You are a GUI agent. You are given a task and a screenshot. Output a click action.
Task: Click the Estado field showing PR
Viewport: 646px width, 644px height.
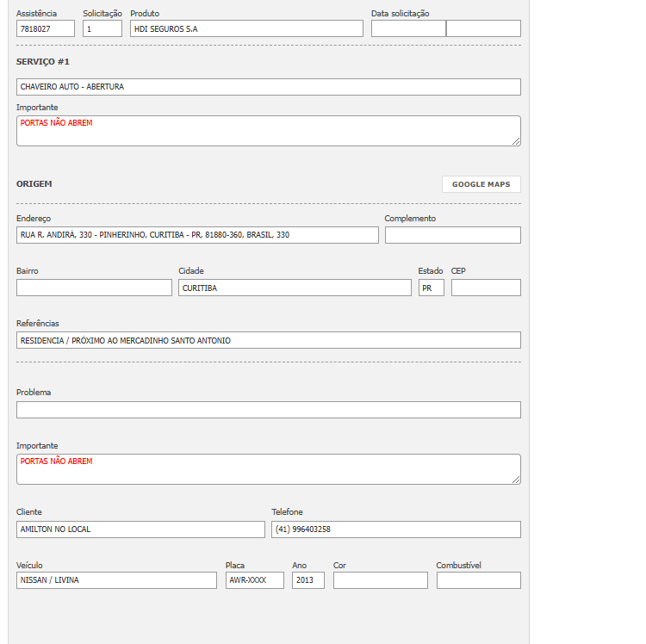pyautogui.click(x=431, y=288)
